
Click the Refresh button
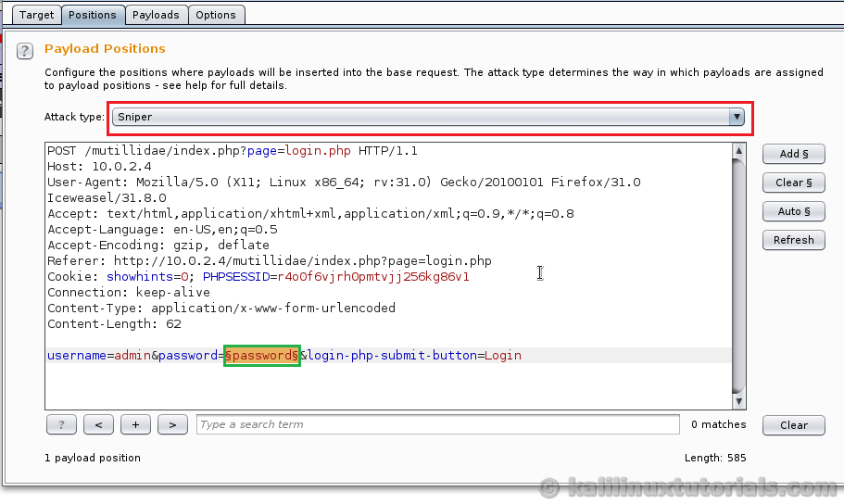pos(793,240)
